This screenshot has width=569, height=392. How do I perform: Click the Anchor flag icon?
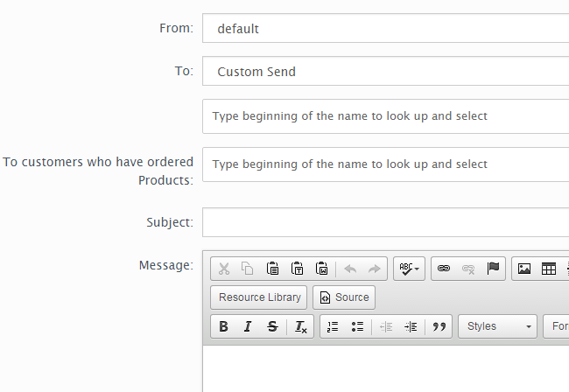click(493, 269)
